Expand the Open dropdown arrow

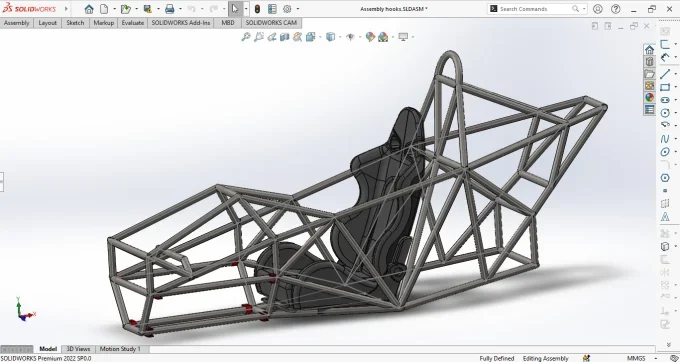click(137, 9)
